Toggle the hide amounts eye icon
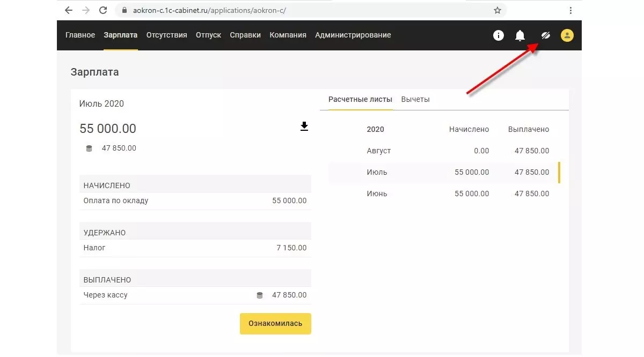This screenshot has height=357, width=644. (545, 35)
